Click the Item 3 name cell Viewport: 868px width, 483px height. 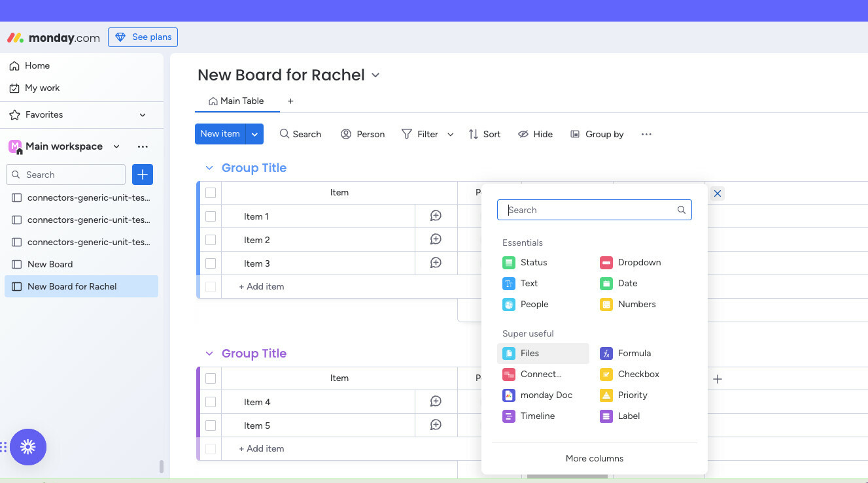(319, 263)
